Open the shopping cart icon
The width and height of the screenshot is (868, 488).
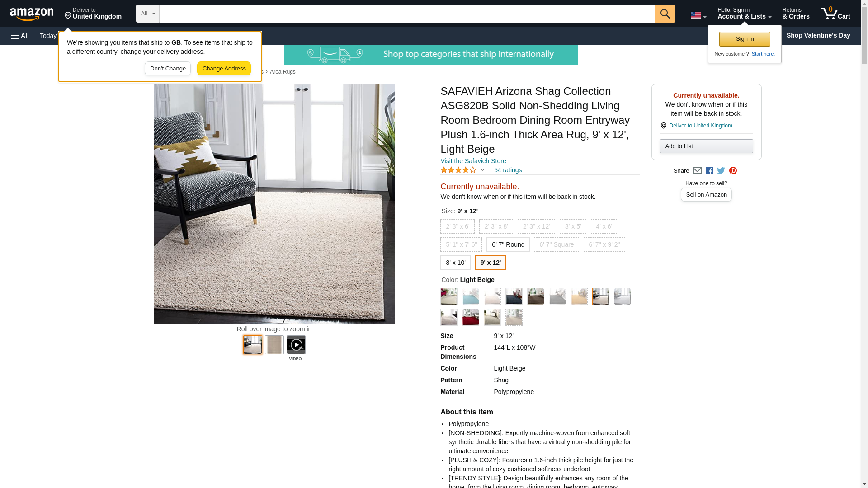point(835,13)
